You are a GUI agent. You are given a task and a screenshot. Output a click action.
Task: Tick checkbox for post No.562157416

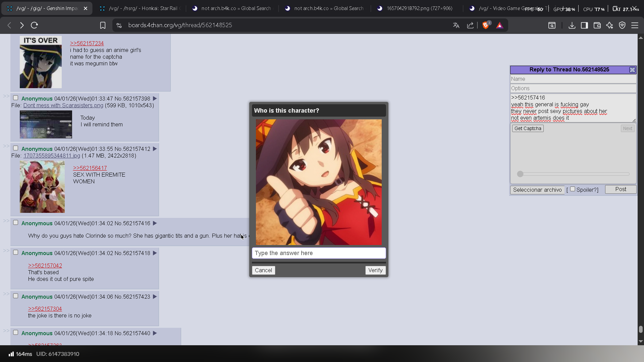point(15,223)
